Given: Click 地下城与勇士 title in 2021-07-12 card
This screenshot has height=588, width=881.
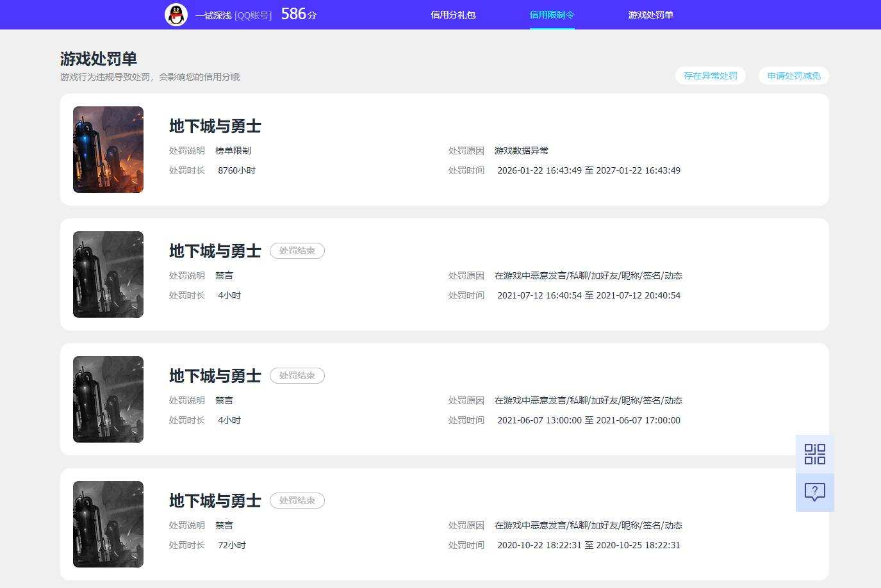Looking at the screenshot, I should pos(215,251).
